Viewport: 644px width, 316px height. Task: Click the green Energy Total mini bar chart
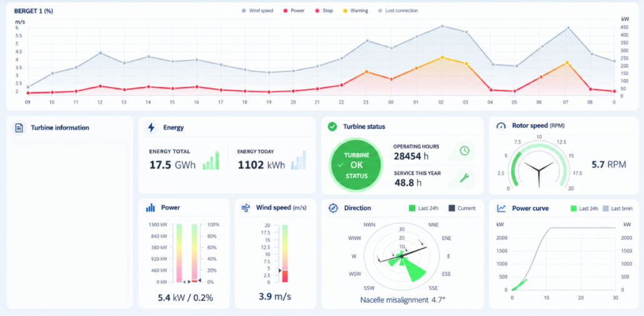click(x=211, y=160)
